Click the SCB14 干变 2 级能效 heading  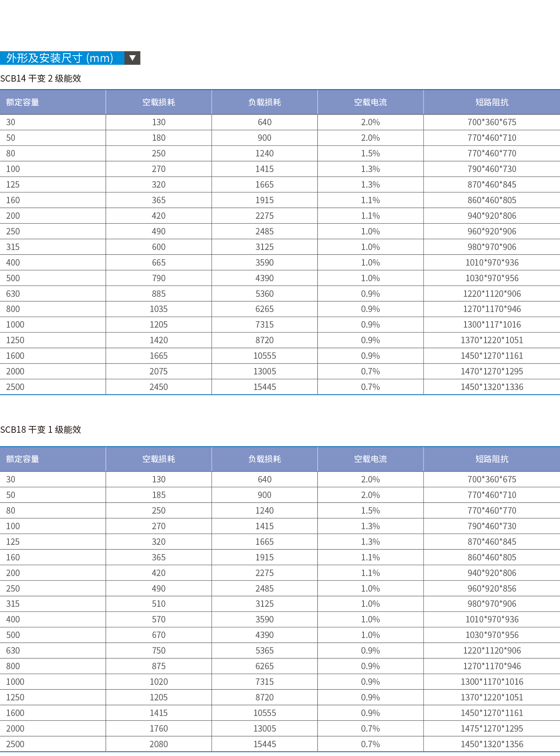(40, 78)
